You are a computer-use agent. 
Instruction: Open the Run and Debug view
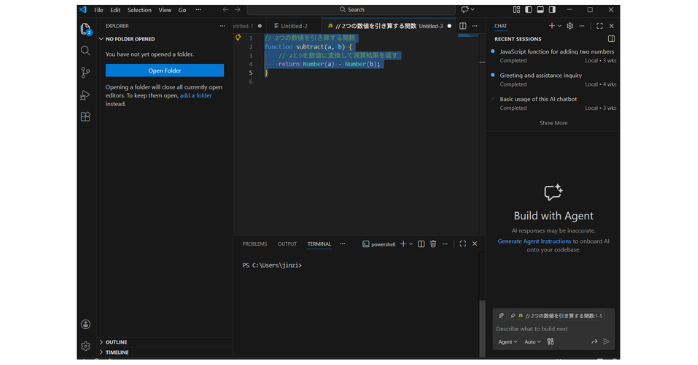85,95
